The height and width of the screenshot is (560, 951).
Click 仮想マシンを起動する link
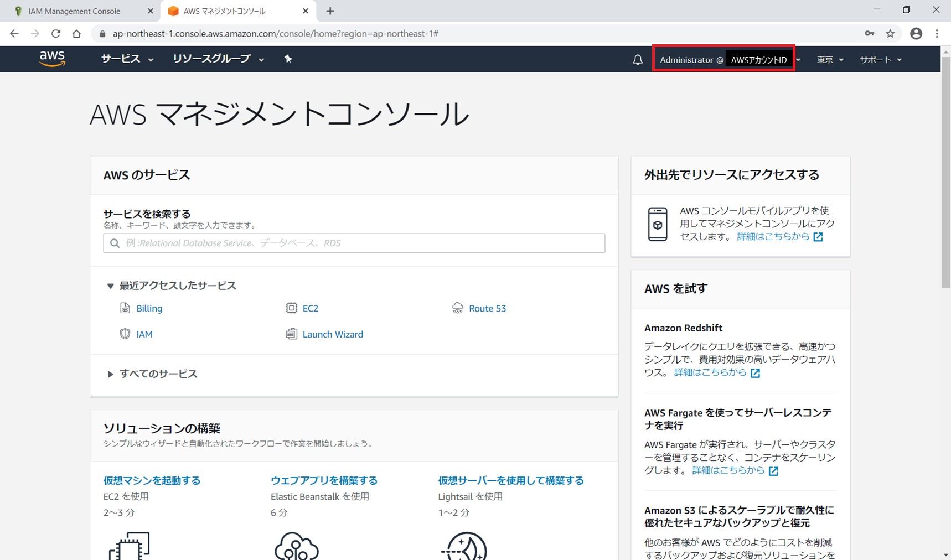coord(152,480)
